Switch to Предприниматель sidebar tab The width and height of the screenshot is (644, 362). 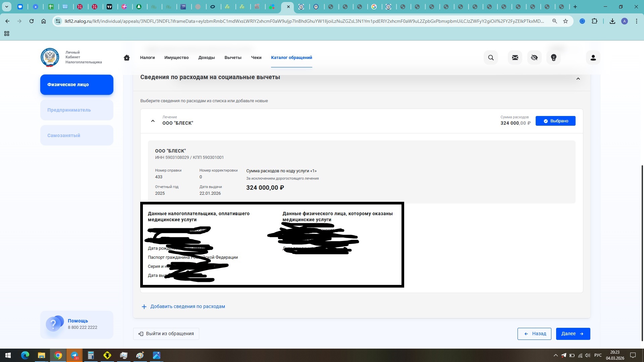point(76,110)
